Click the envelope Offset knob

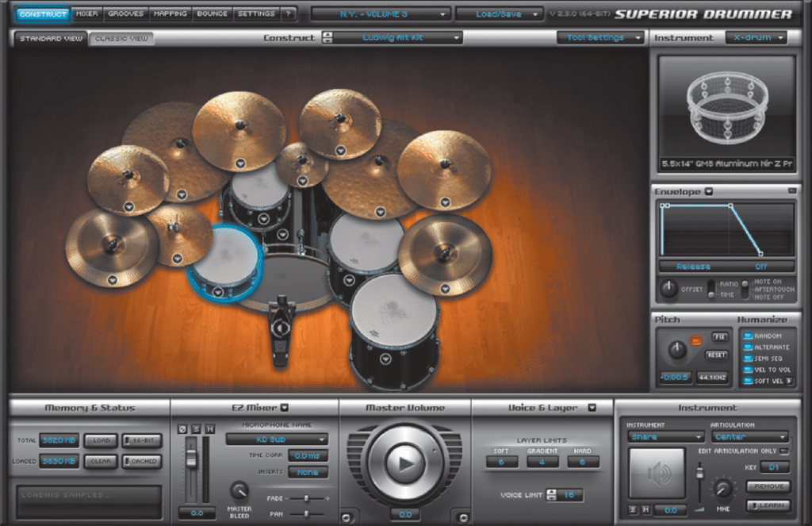coord(668,288)
